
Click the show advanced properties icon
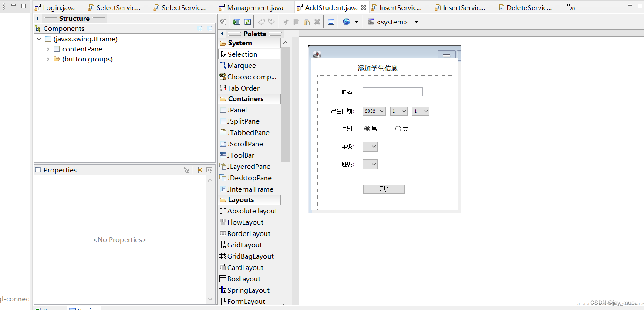pos(199,170)
